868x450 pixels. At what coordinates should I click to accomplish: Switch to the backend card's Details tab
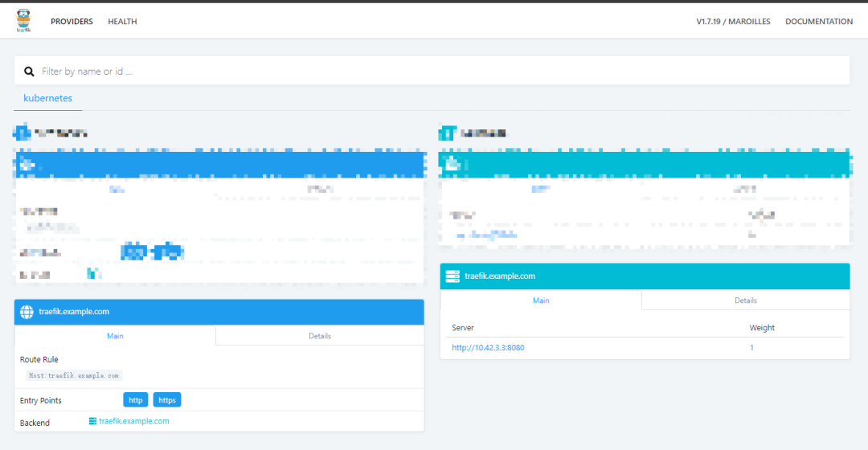point(746,301)
